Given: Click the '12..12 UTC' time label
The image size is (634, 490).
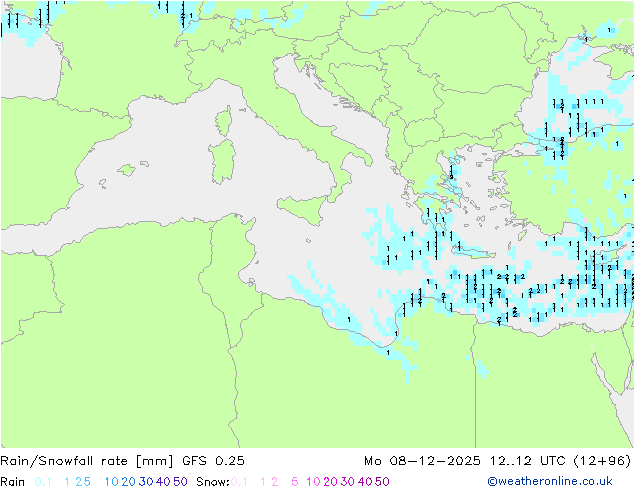Looking at the screenshot, I should point(527,461).
